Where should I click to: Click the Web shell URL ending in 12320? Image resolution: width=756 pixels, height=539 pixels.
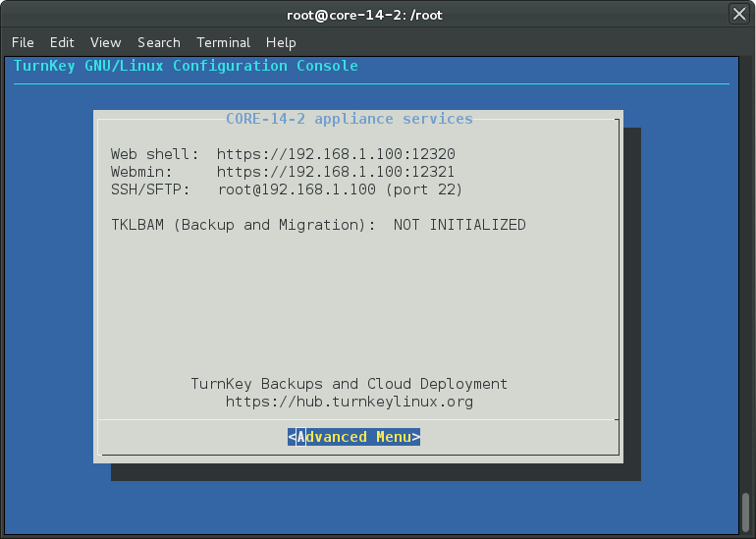click(x=336, y=154)
